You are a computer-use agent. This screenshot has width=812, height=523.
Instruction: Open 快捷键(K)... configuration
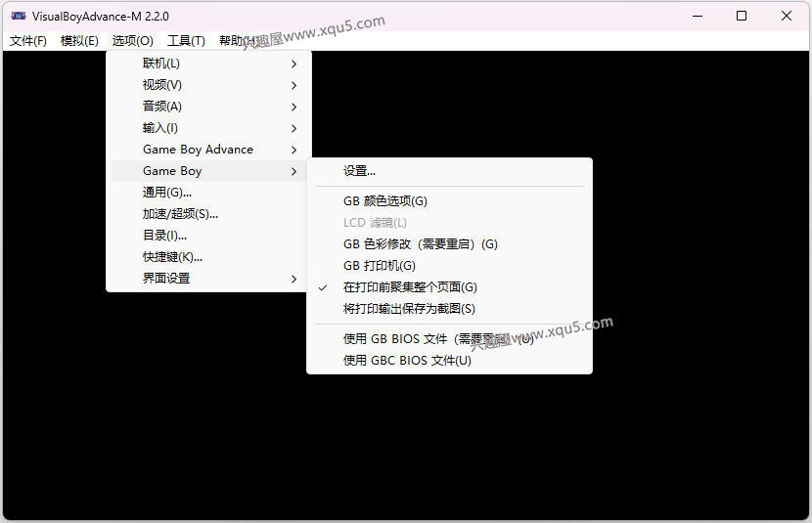(208, 257)
